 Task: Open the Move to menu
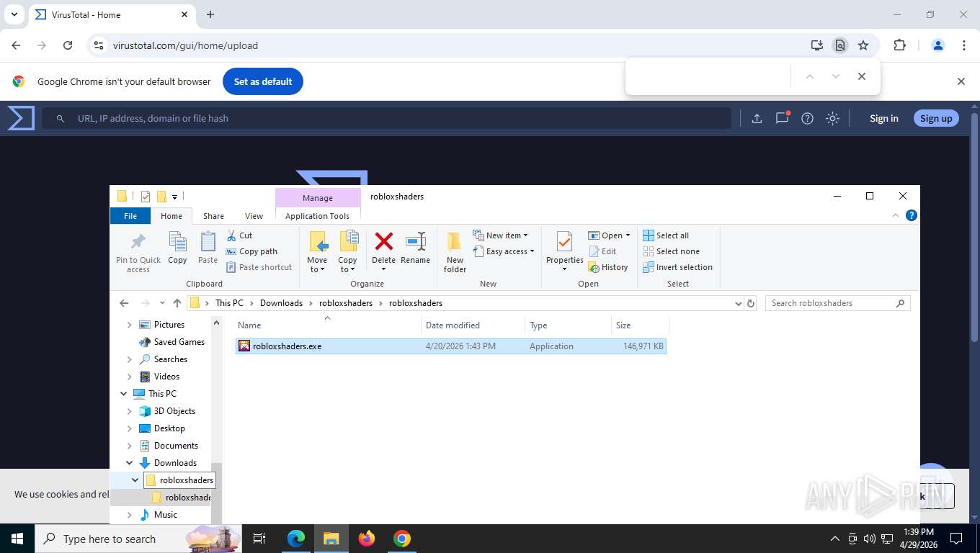click(317, 252)
